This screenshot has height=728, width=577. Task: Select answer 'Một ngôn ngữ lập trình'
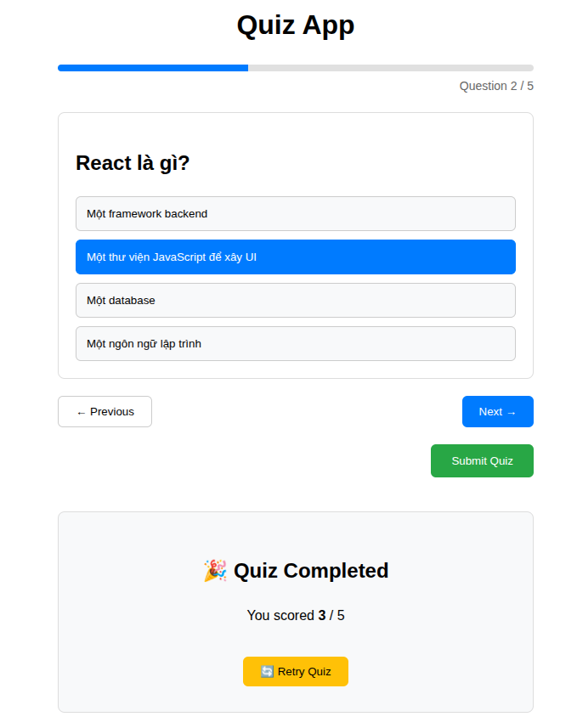click(295, 343)
